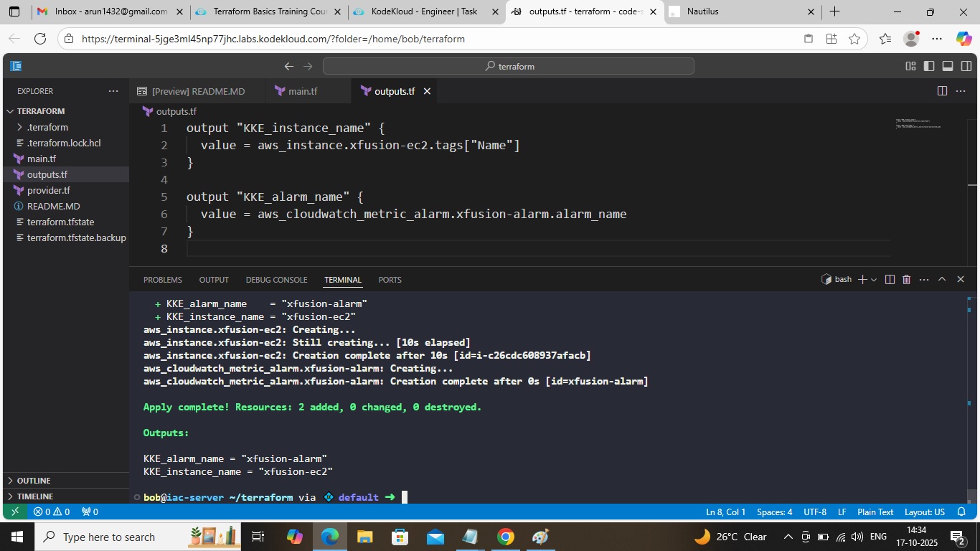Viewport: 980px width, 551px height.
Task: Kill the terminal with the trash icon
Action: 907,279
